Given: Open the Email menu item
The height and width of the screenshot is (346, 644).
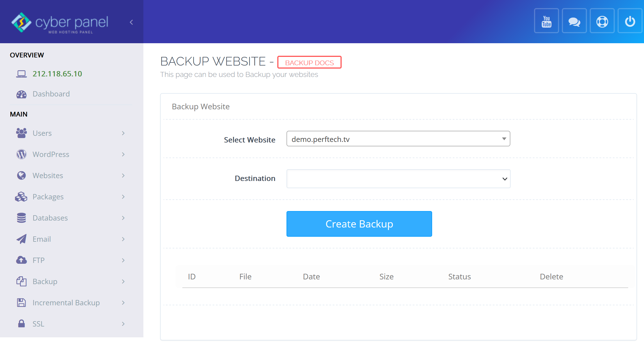Looking at the screenshot, I should [x=42, y=239].
